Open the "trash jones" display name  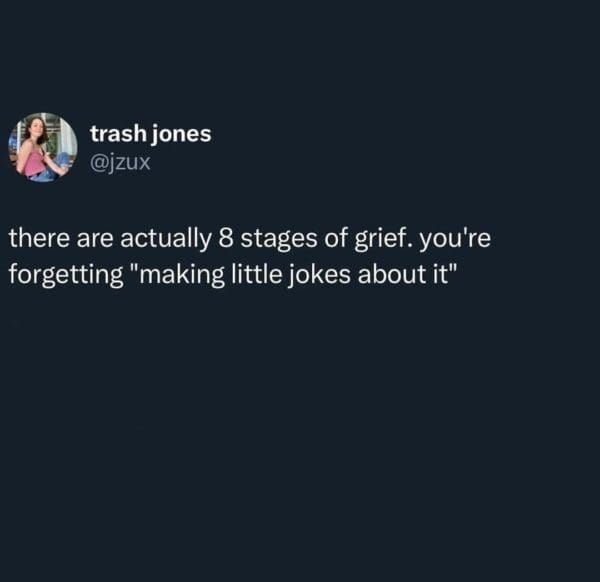(x=150, y=134)
